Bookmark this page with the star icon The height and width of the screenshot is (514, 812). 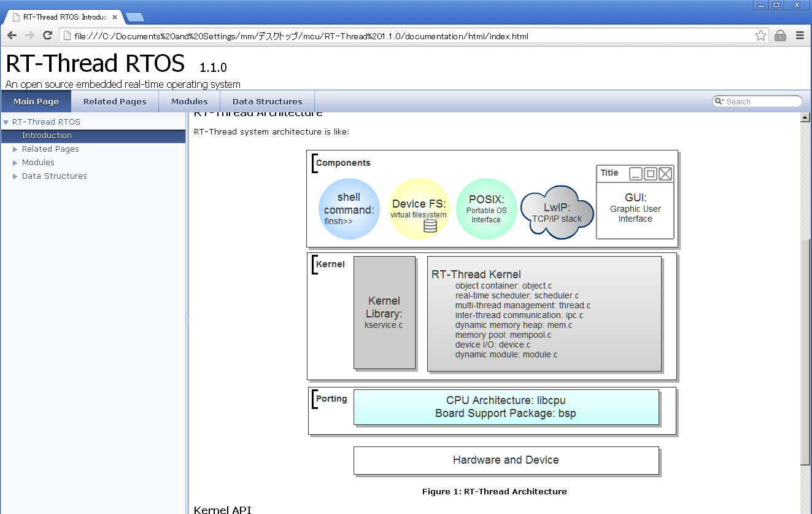click(x=760, y=36)
